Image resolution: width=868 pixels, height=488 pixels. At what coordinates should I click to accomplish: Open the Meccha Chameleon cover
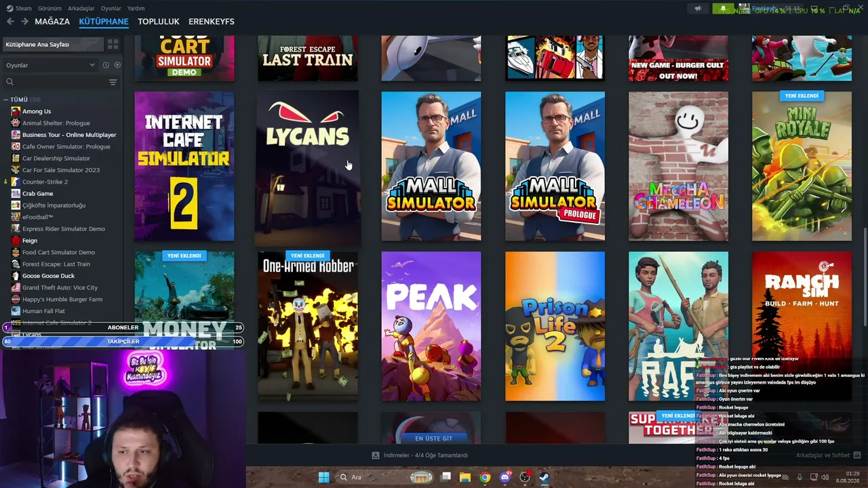(x=678, y=166)
